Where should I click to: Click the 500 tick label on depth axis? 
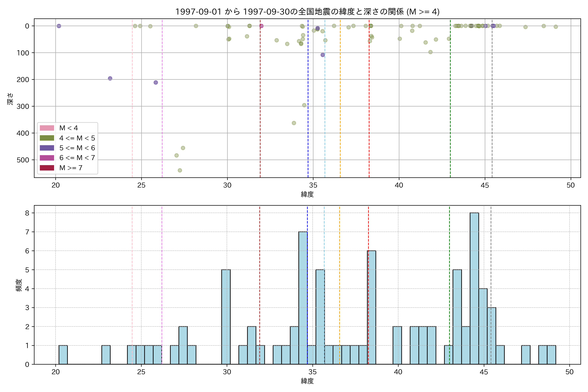pyautogui.click(x=23, y=160)
